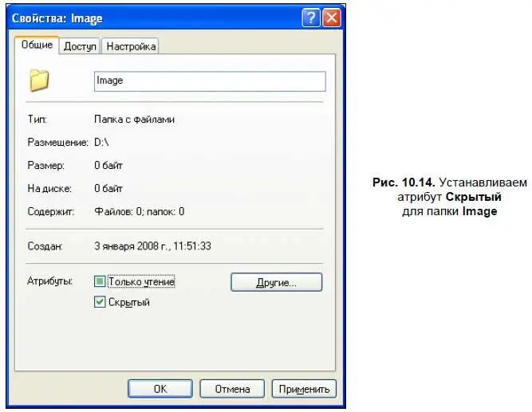The image size is (532, 412).
Task: Click the Создан label
Action: pyautogui.click(x=45, y=245)
